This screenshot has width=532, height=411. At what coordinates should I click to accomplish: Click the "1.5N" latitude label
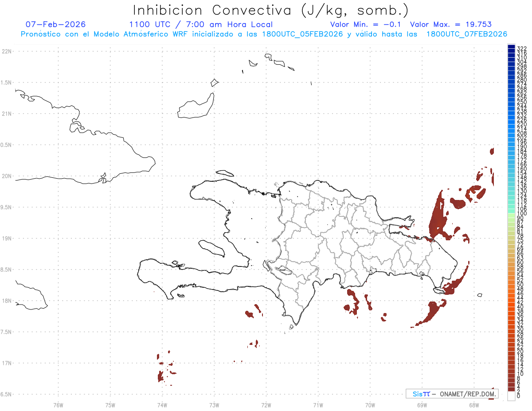pyautogui.click(x=7, y=82)
